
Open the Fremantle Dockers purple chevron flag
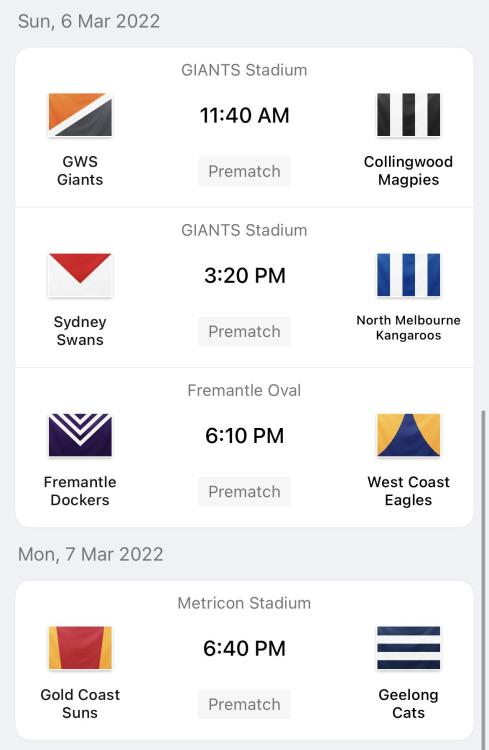point(80,435)
